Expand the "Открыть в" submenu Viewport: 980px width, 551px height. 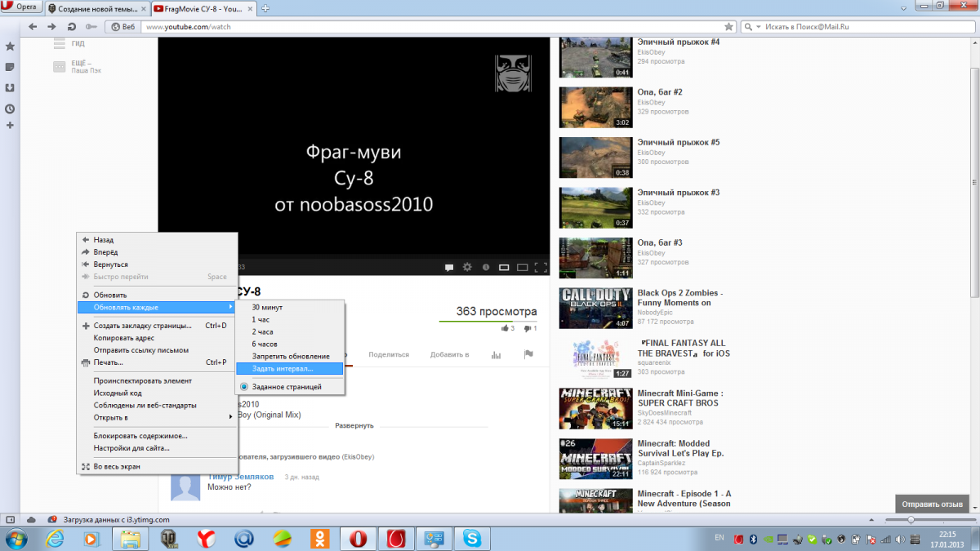click(x=157, y=417)
